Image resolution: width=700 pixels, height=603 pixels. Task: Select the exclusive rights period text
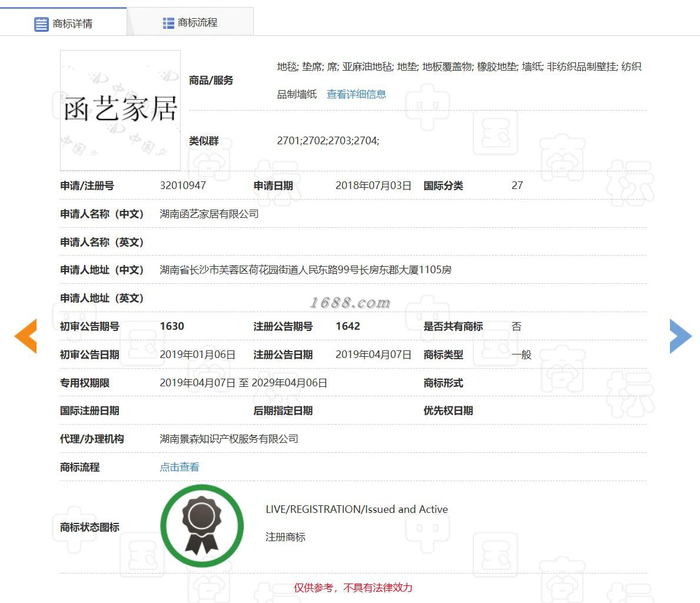pyautogui.click(x=243, y=383)
